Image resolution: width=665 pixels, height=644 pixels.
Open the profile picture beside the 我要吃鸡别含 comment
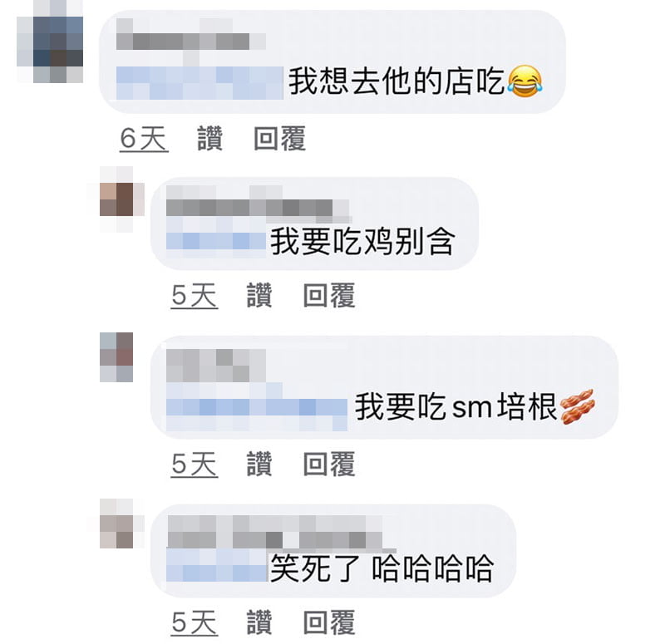point(116,199)
